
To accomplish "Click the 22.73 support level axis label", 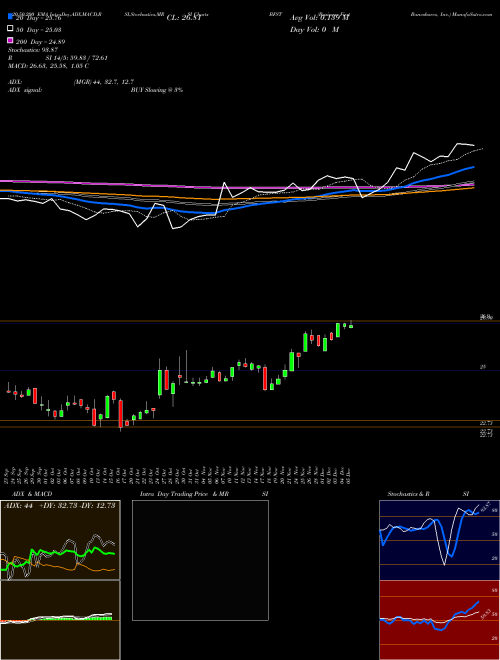I will (487, 422).
